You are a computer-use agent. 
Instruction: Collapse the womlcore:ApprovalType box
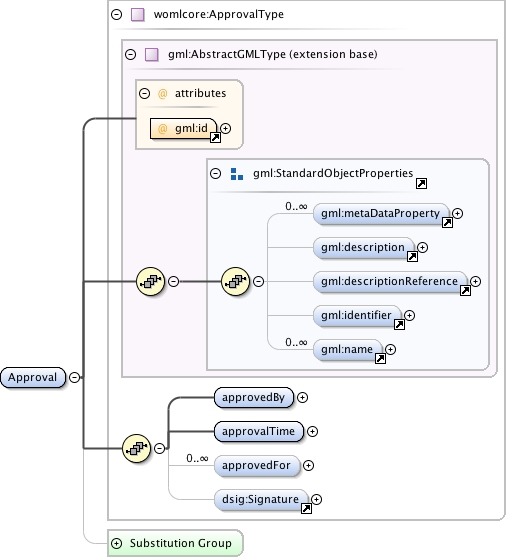(116, 15)
